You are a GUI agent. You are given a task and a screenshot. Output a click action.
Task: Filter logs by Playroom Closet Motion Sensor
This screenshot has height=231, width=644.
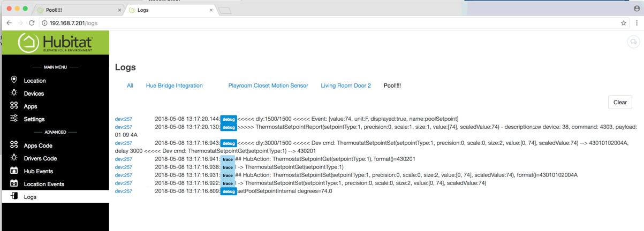pos(268,86)
